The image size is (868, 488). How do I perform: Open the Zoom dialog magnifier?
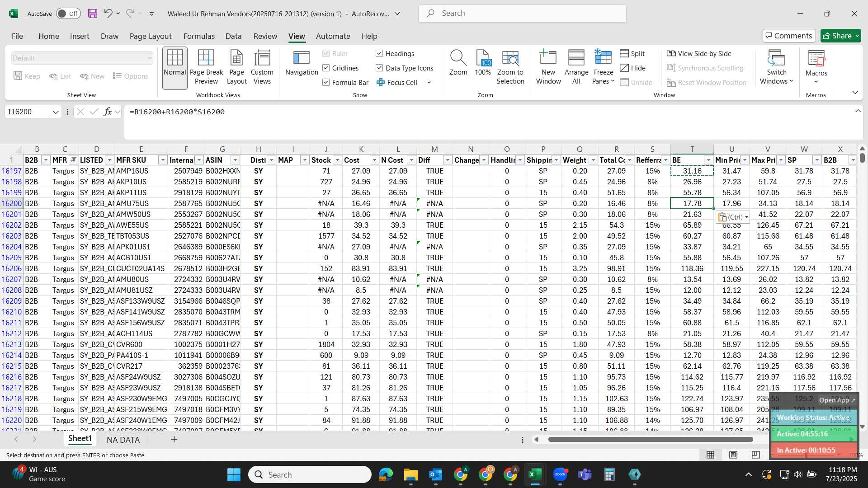tap(458, 63)
